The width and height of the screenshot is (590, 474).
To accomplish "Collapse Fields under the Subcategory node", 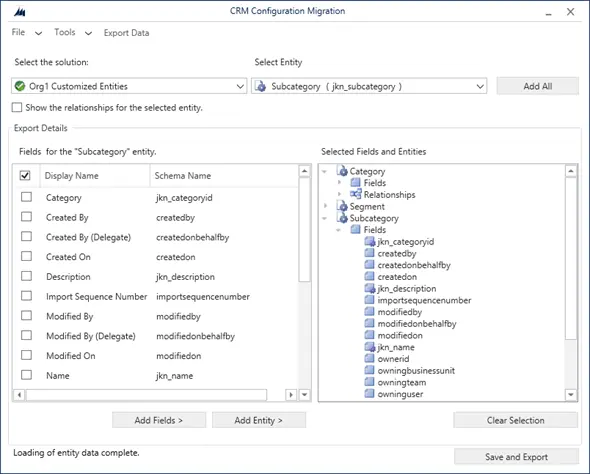I will 338,230.
